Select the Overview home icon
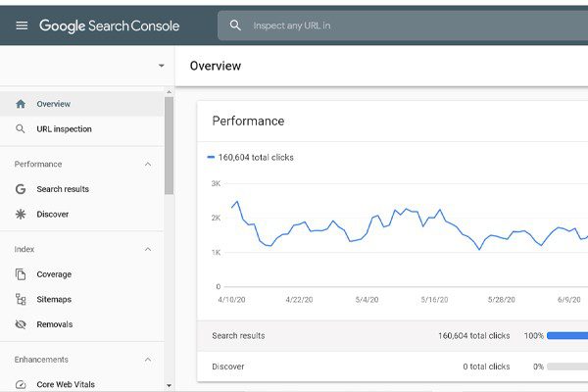Viewport: 588px width, 392px height. point(21,104)
